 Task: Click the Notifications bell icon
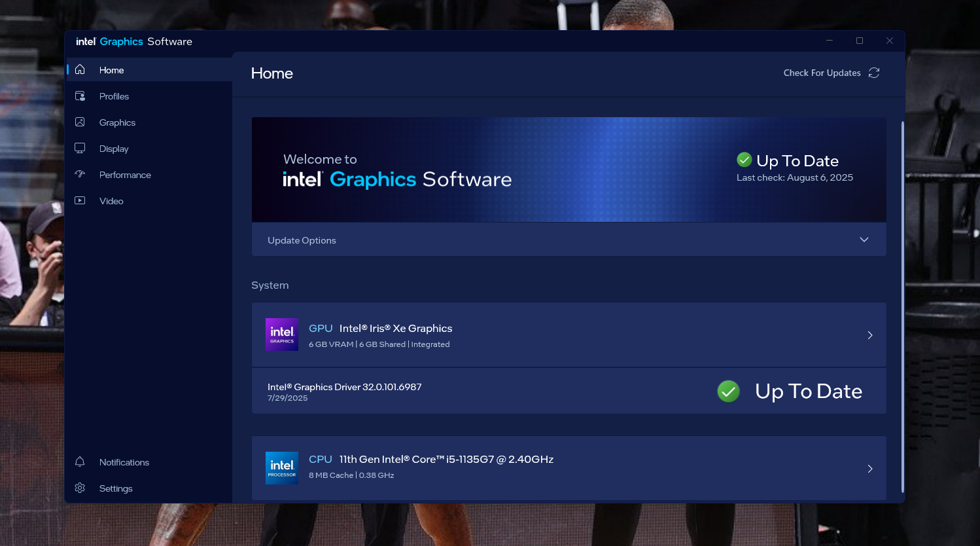tap(80, 462)
